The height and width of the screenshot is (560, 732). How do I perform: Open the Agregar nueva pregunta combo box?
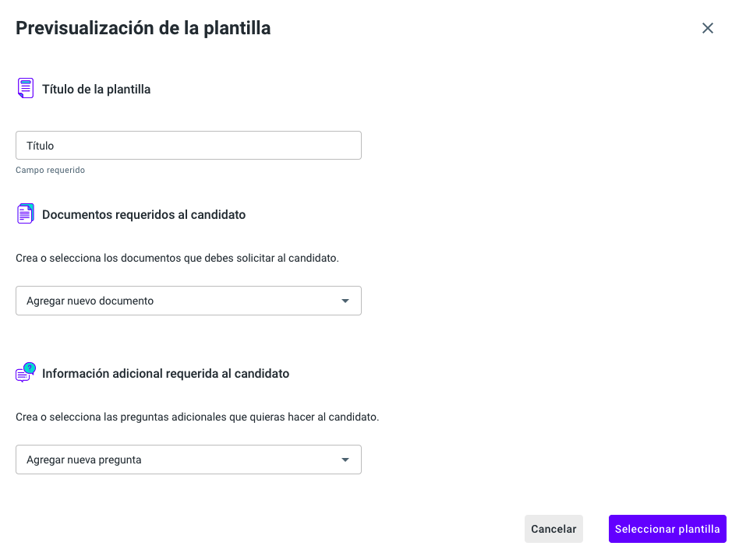[179, 460]
